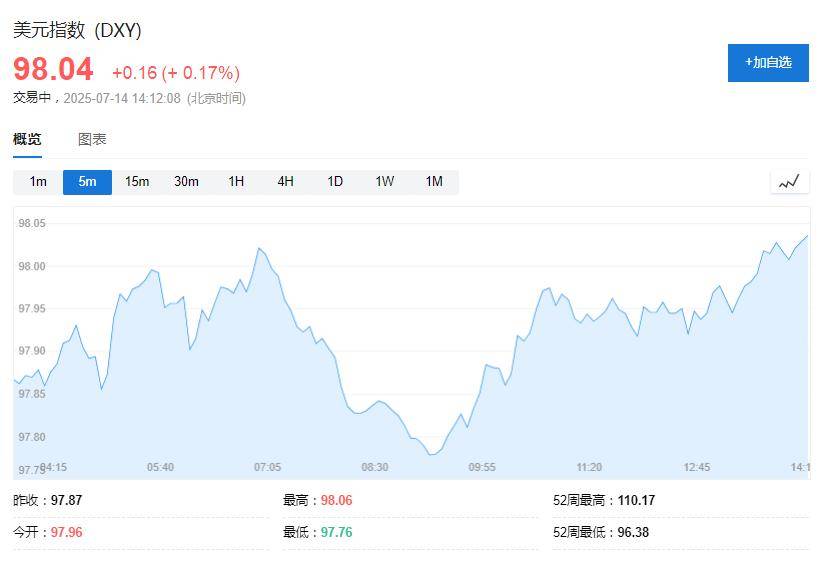
Task: Select the 15m time interval
Action: click(x=137, y=182)
